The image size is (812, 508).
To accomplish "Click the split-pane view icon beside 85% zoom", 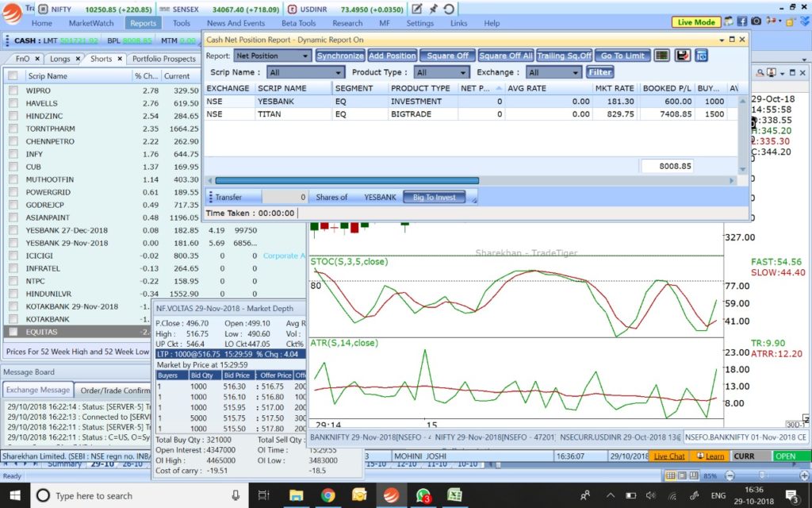I will pyautogui.click(x=693, y=475).
